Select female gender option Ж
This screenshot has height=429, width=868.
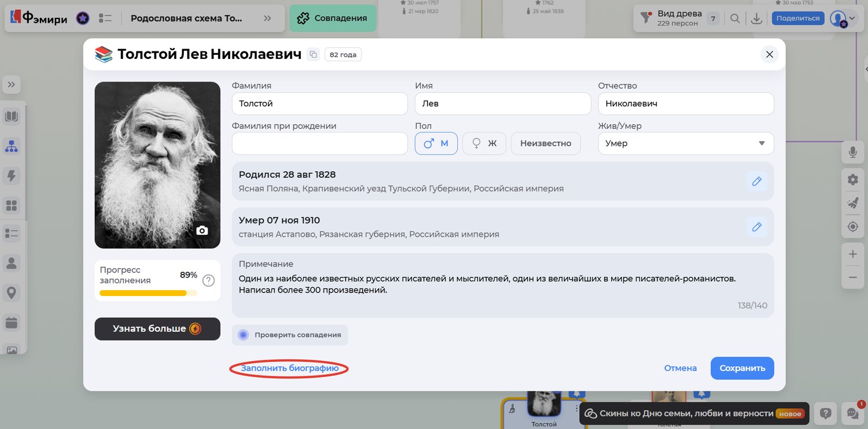tap(484, 143)
